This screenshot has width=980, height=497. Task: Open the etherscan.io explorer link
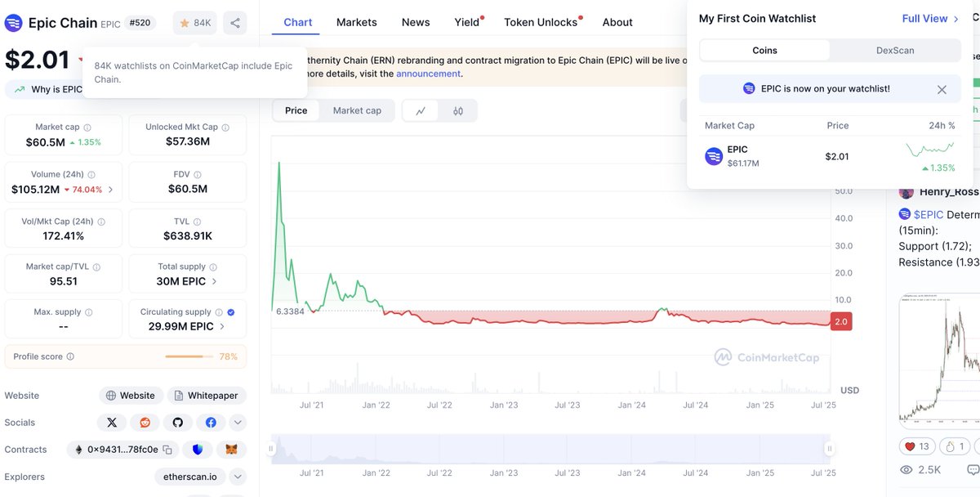[190, 477]
